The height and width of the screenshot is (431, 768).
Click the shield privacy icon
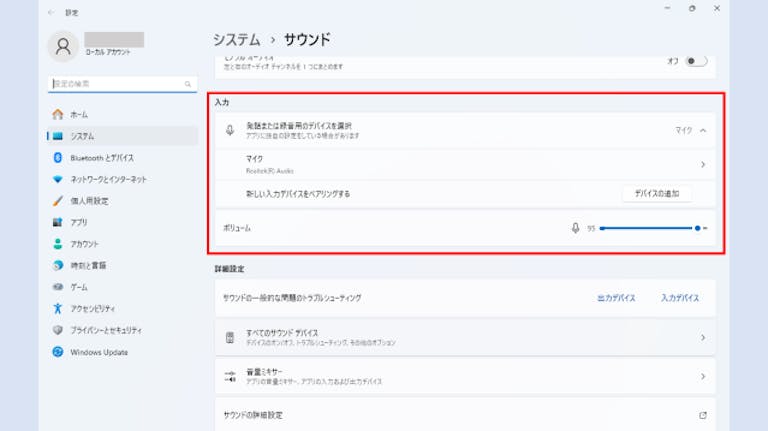coord(58,330)
